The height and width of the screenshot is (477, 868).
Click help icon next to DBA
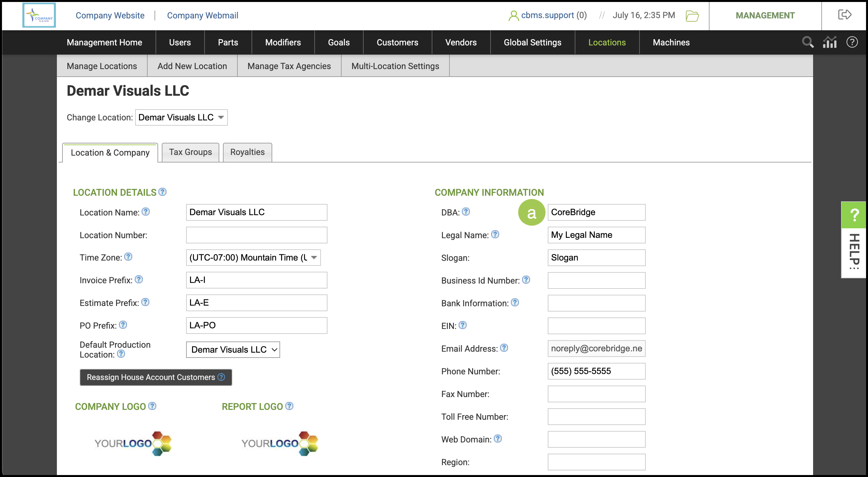click(466, 212)
